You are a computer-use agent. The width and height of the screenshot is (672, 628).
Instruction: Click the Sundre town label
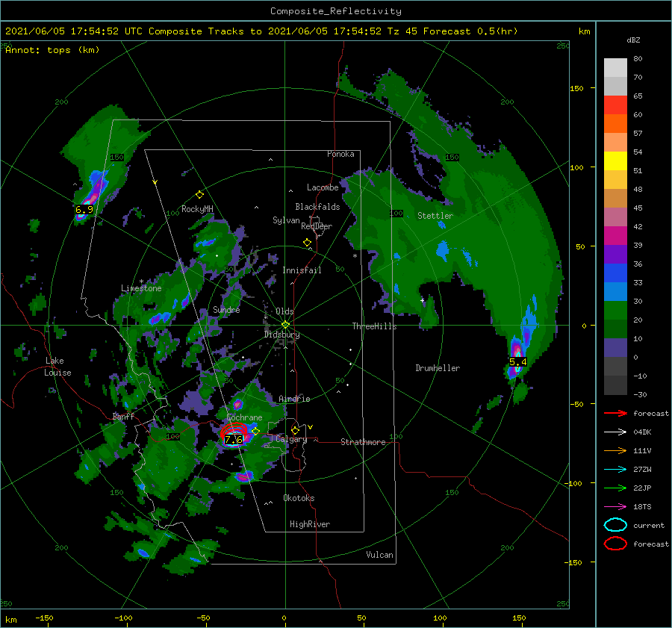point(226,309)
